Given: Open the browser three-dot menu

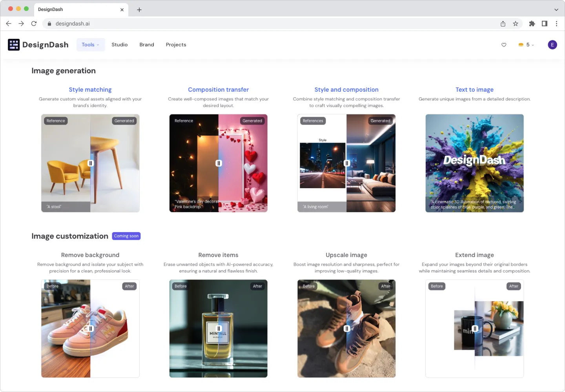Looking at the screenshot, I should click(556, 24).
